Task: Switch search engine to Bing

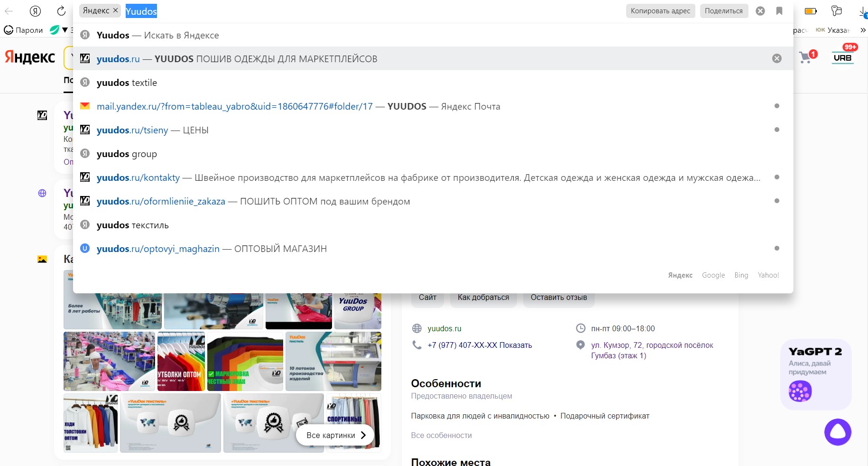Action: click(741, 275)
